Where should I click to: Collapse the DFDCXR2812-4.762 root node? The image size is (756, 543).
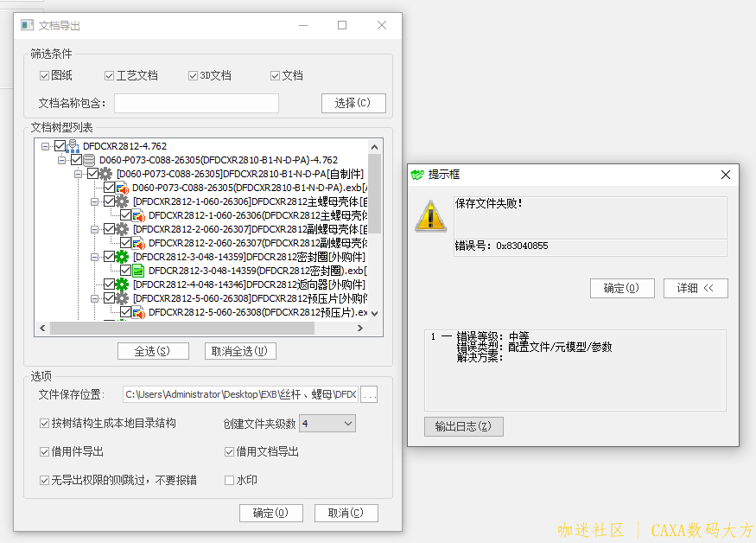pos(45,146)
